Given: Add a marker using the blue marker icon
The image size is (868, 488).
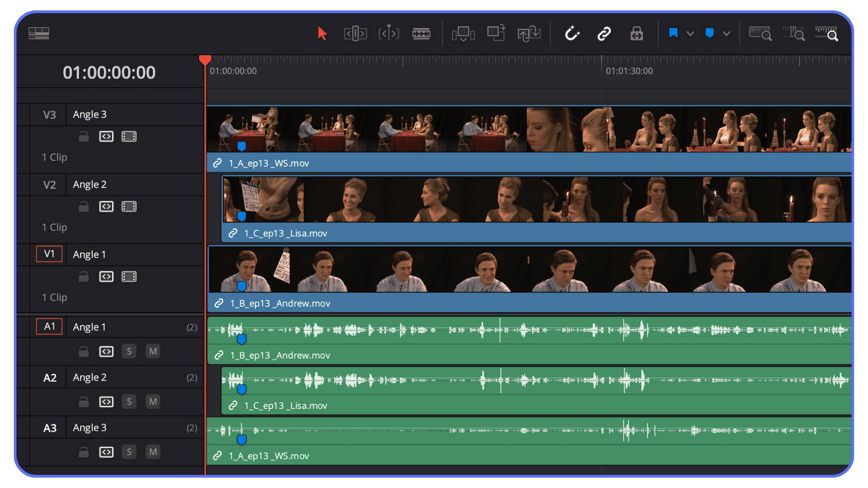Looking at the screenshot, I should pos(709,33).
